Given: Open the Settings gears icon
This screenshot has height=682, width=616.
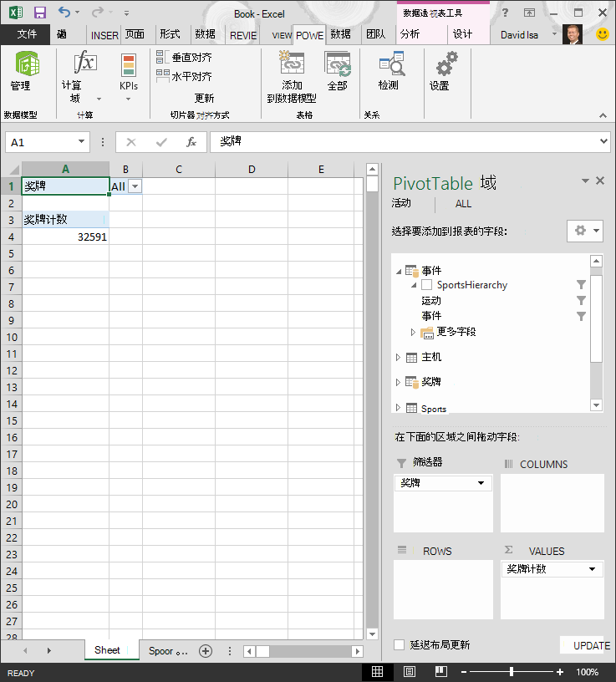Looking at the screenshot, I should (447, 64).
